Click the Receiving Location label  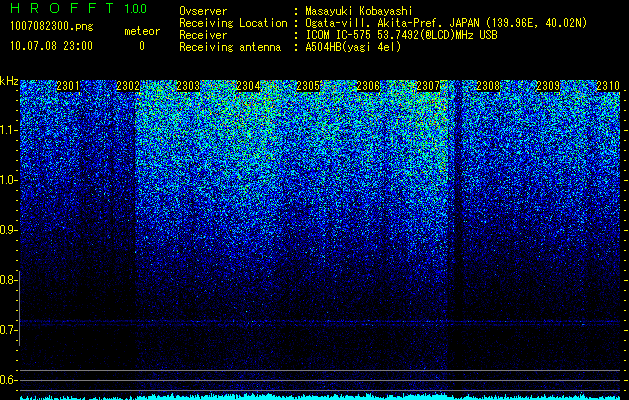[233, 23]
